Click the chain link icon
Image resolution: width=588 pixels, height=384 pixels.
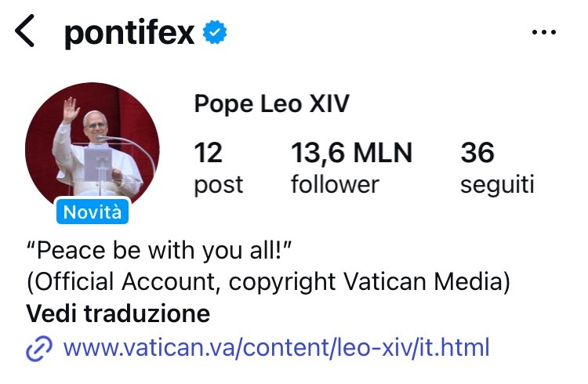tap(39, 349)
